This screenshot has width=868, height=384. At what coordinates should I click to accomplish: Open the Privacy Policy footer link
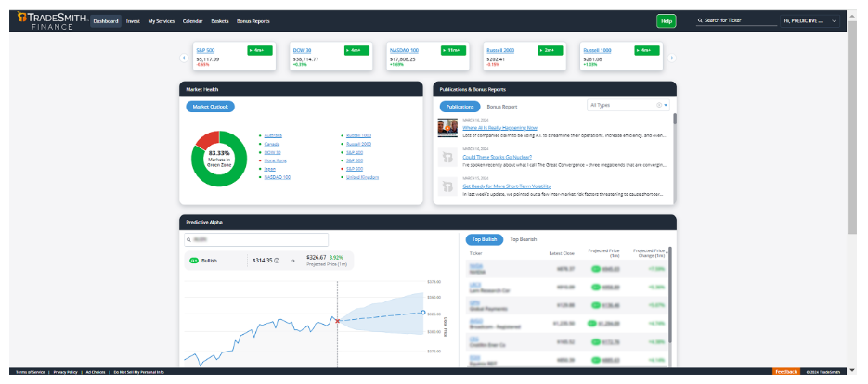[66, 372]
